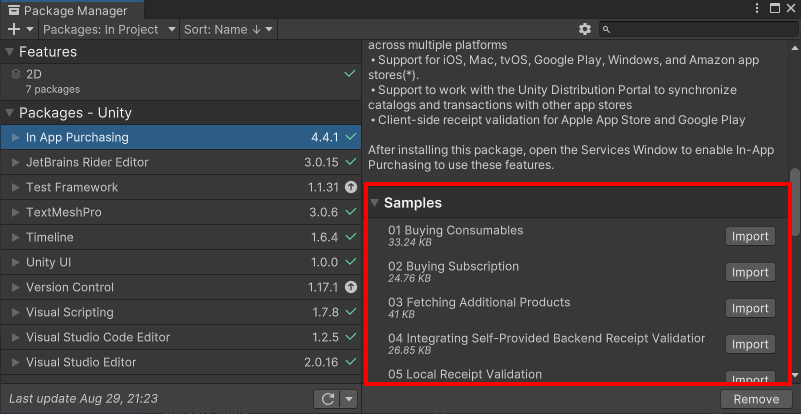Select the Unity UI package

click(181, 262)
